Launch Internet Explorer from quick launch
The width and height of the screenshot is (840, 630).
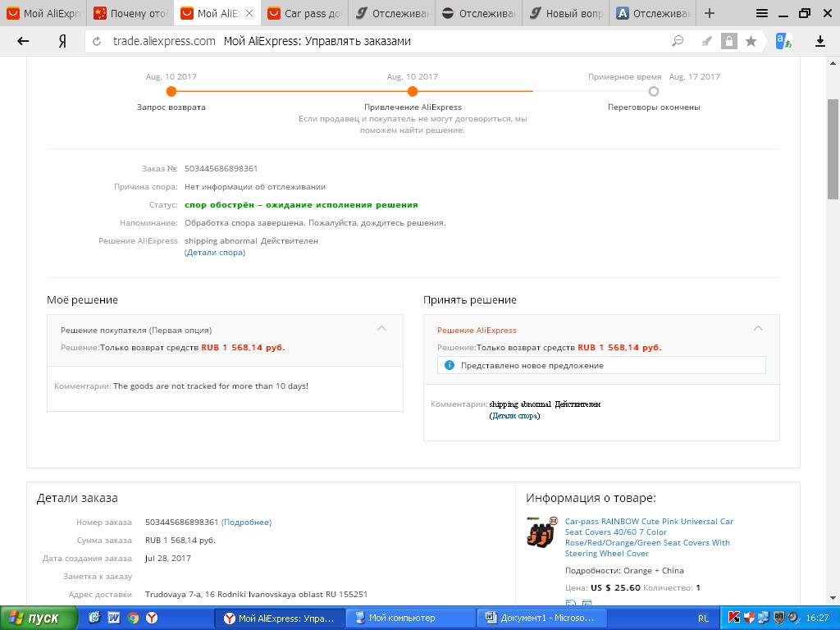click(x=94, y=618)
